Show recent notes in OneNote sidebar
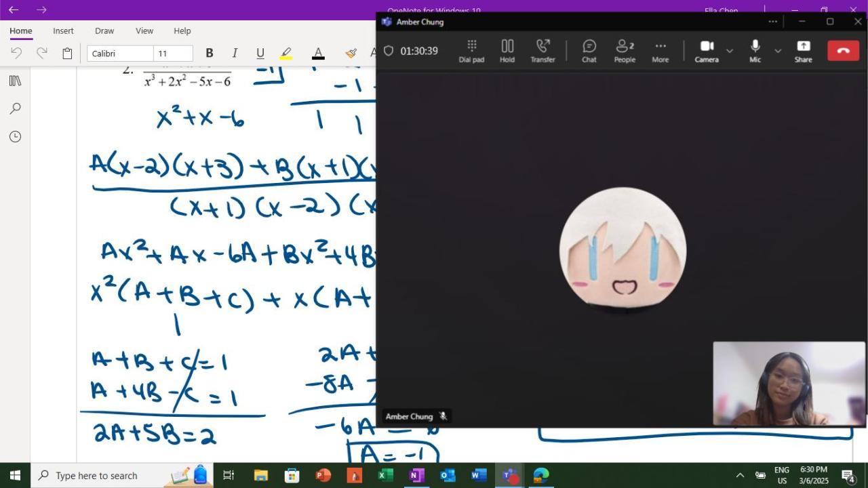 (15, 136)
